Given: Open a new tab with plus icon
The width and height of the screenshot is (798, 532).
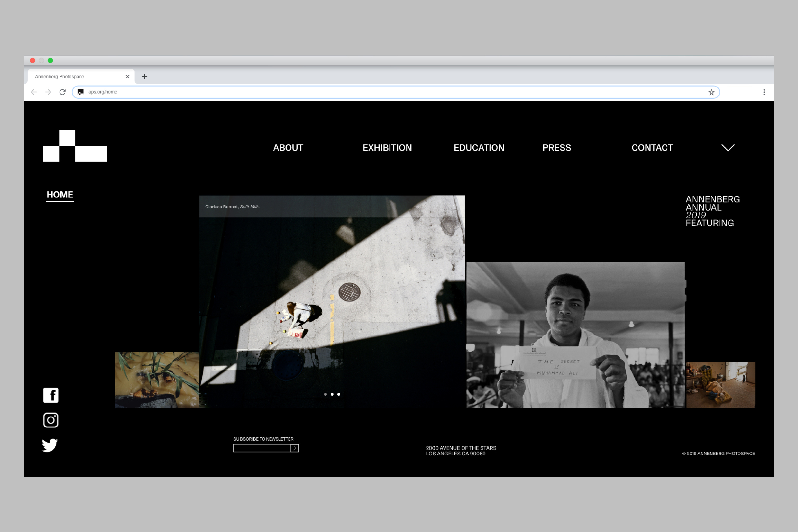Looking at the screenshot, I should pyautogui.click(x=144, y=77).
